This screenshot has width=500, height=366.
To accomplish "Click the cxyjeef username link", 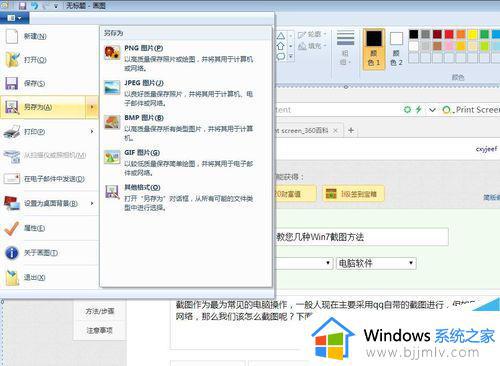I will click(486, 149).
